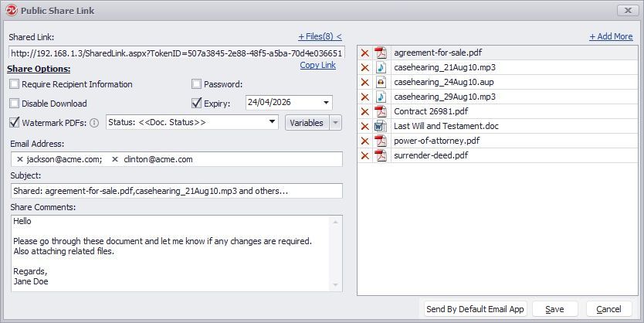
Task: Remove surrender-deed.pdf using its red X
Action: click(x=364, y=156)
